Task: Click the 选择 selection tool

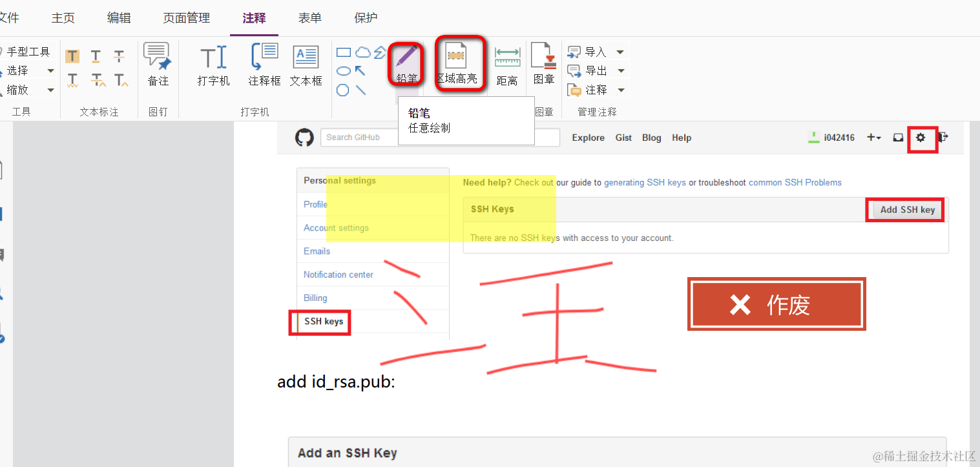Action: click(x=16, y=70)
